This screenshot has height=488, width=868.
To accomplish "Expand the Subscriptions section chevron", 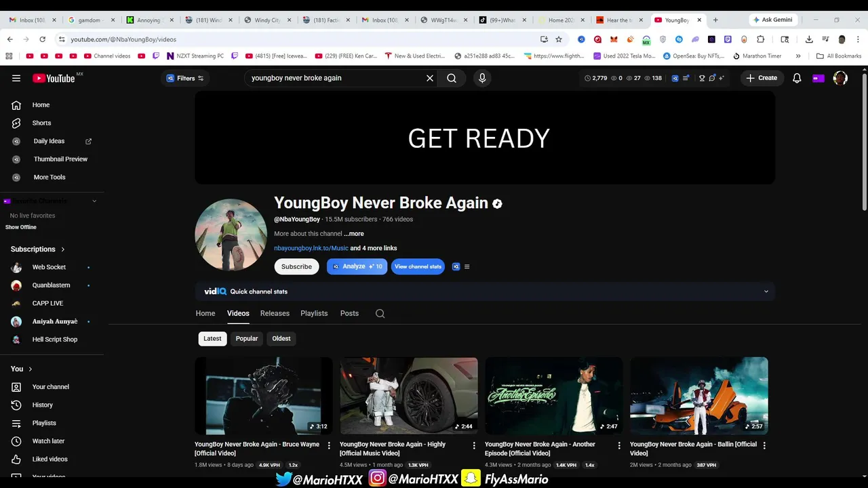I will (x=63, y=249).
